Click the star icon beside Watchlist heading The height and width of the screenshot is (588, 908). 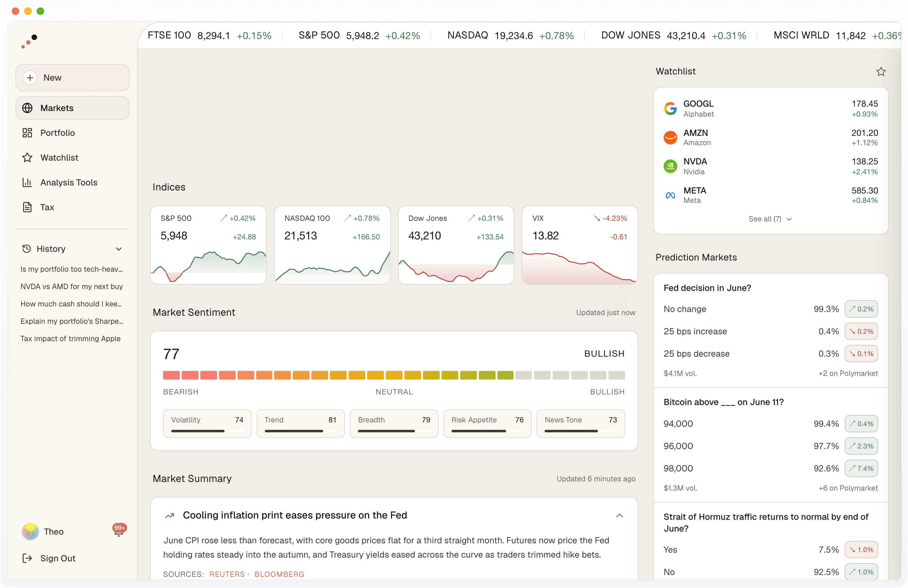(x=880, y=71)
